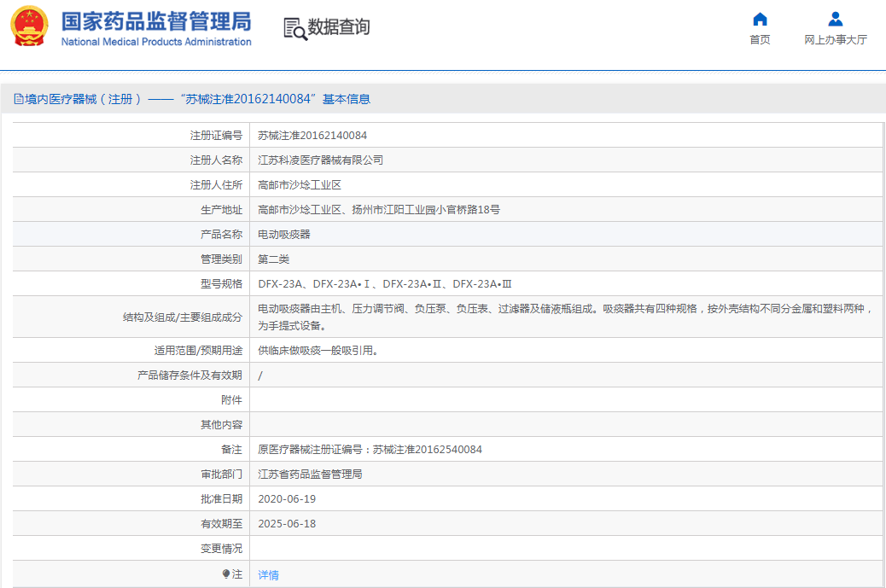This screenshot has width=886, height=588.
Task: Click the 生产地址 label
Action: [x=221, y=210]
